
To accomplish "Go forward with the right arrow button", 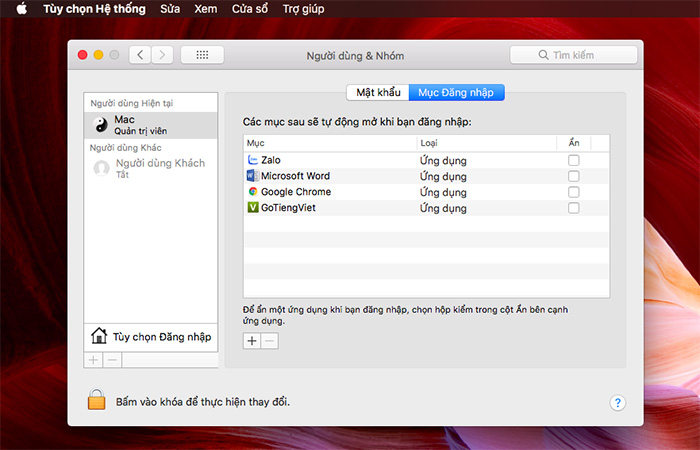I will [162, 55].
